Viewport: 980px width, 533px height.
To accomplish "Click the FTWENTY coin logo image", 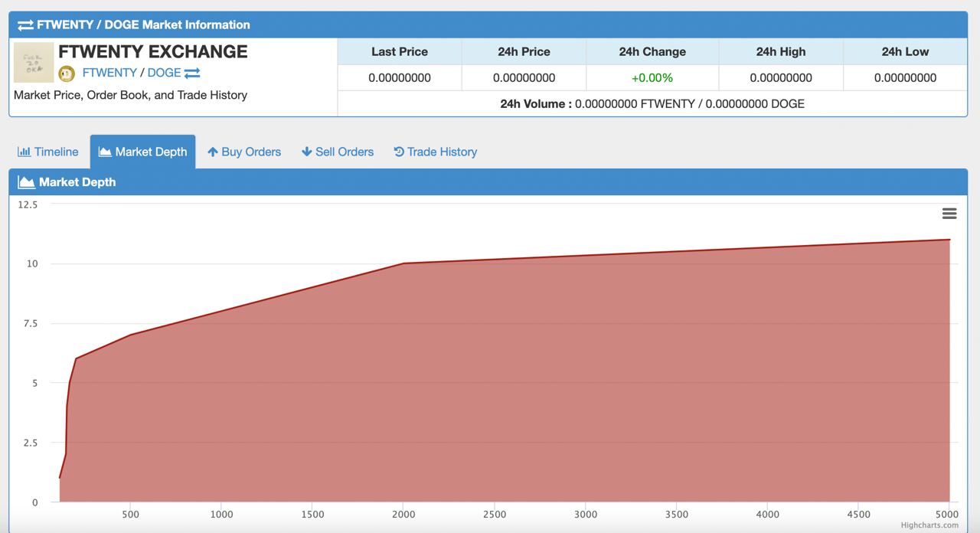I will click(34, 63).
